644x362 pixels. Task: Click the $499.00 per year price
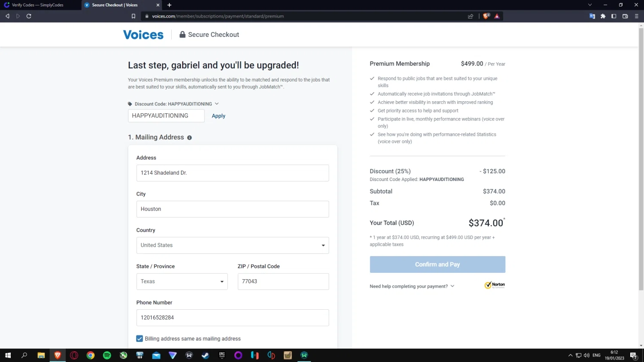483,64
